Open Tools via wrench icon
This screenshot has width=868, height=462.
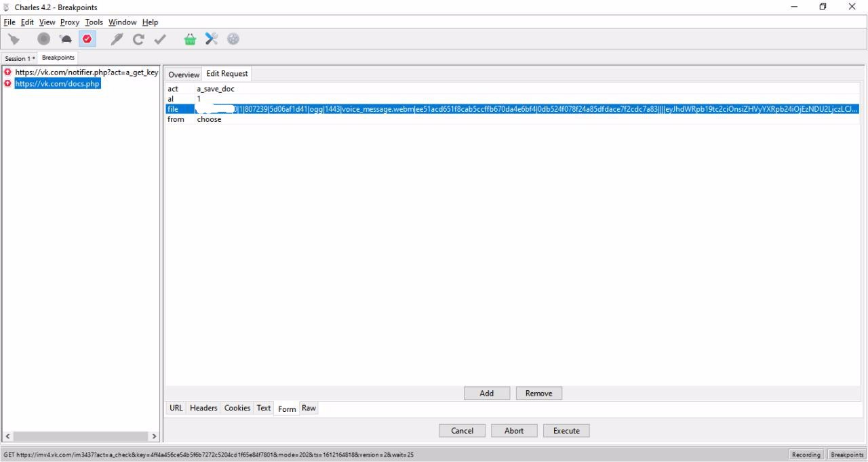click(x=212, y=39)
